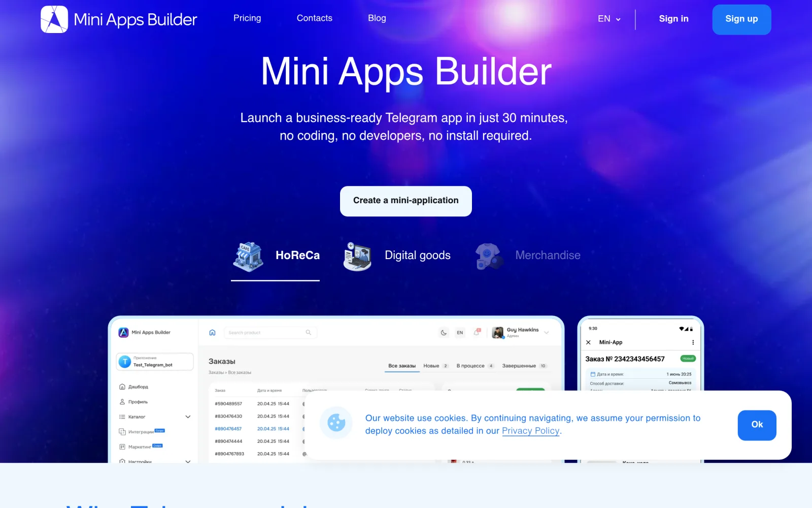Click the EN language button in dashboard preview
Image resolution: width=812 pixels, height=508 pixels.
point(460,333)
